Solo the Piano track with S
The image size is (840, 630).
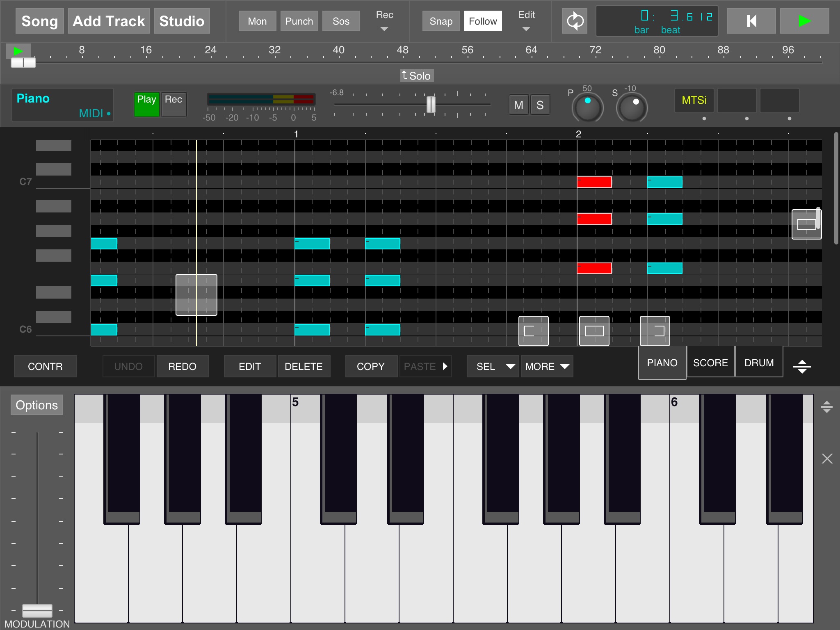point(540,105)
